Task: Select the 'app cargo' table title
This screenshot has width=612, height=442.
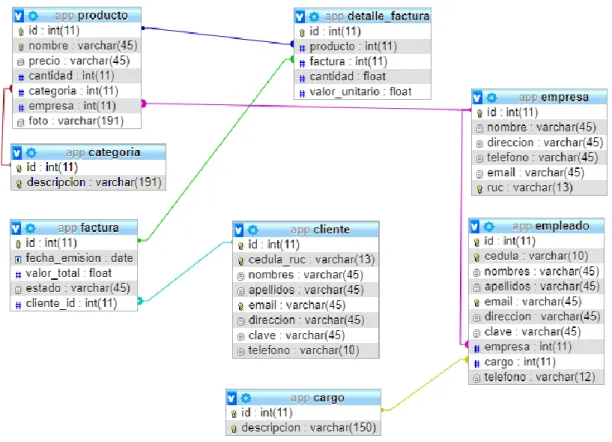Action: 317,398
